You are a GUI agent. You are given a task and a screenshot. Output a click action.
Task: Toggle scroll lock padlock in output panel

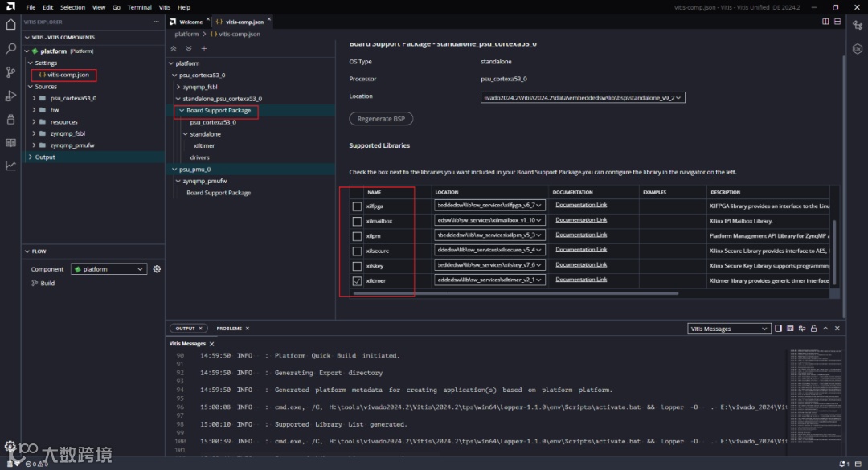(813, 329)
